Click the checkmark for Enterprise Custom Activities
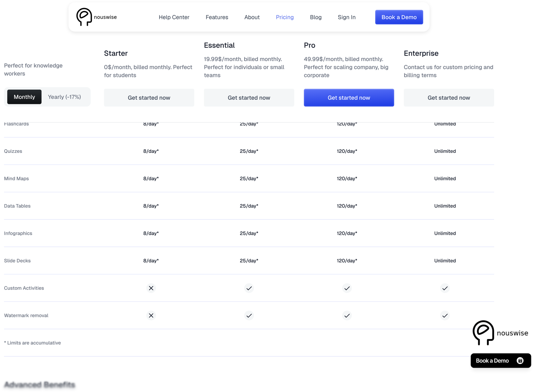This screenshot has width=533, height=392. click(445, 288)
